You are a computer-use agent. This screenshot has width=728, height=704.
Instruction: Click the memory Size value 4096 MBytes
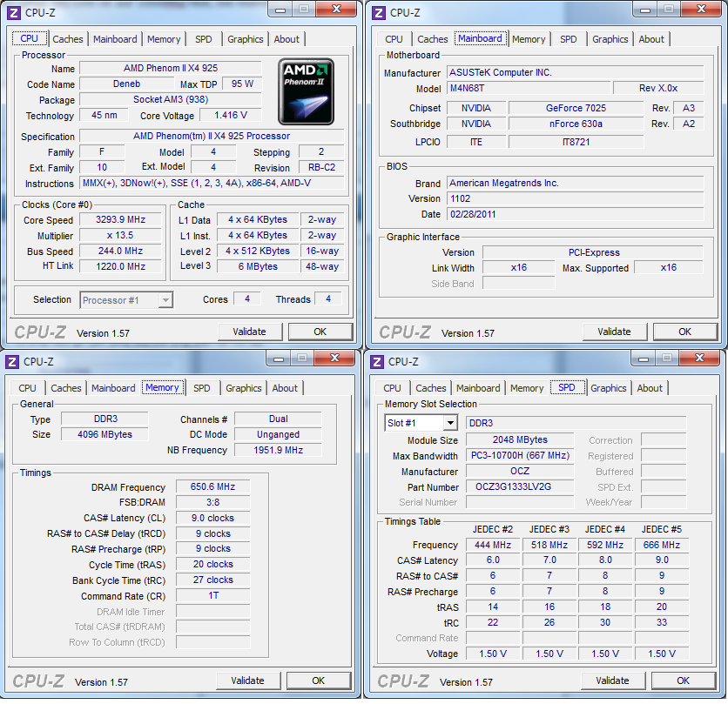point(104,434)
